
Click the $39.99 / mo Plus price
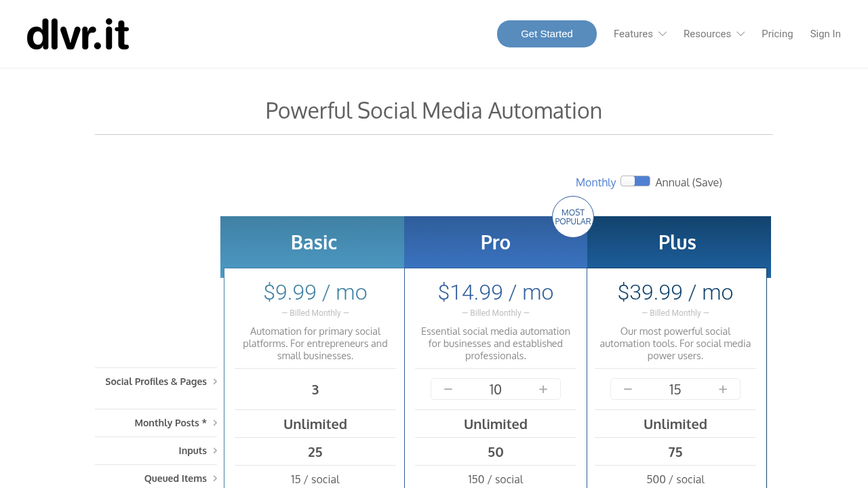675,292
